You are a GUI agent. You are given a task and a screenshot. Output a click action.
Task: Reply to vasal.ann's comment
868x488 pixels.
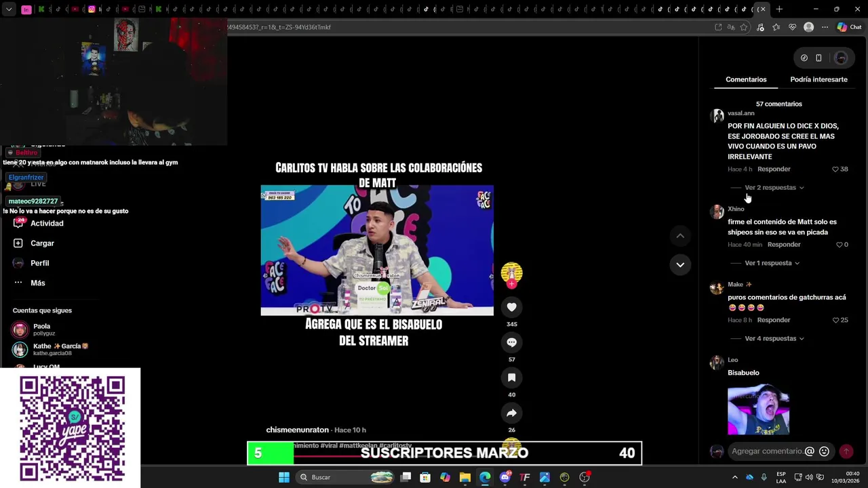[x=774, y=169]
